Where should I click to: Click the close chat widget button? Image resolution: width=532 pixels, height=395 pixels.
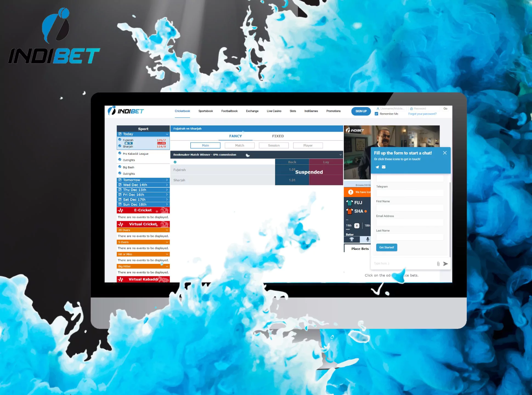[x=445, y=153]
